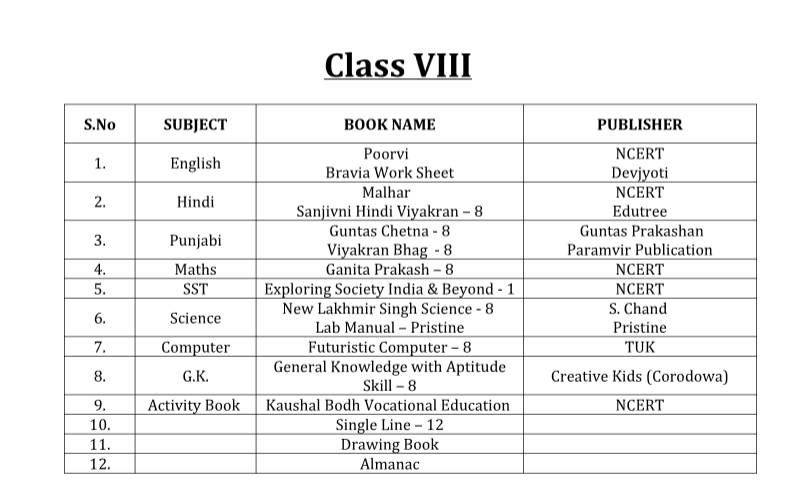Click the PUBLISHER column header

(x=640, y=125)
